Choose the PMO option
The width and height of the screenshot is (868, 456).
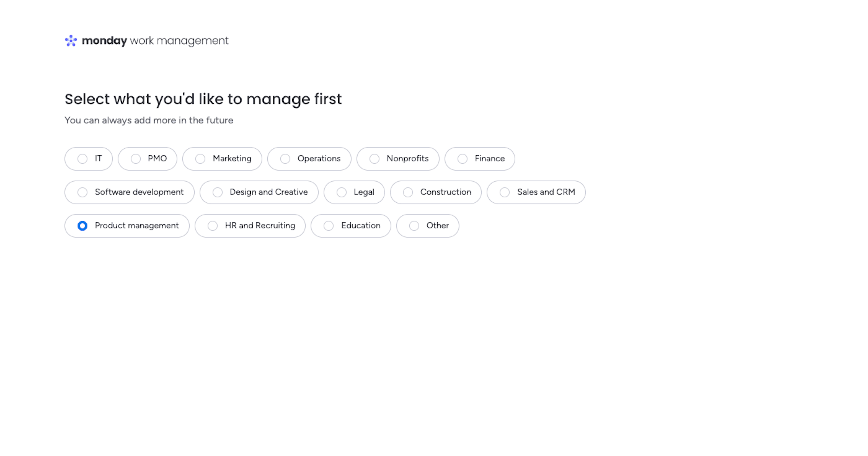click(x=136, y=159)
